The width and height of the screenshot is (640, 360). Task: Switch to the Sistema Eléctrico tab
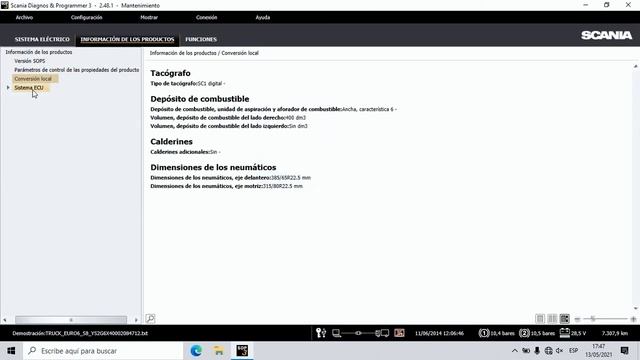[42, 39]
